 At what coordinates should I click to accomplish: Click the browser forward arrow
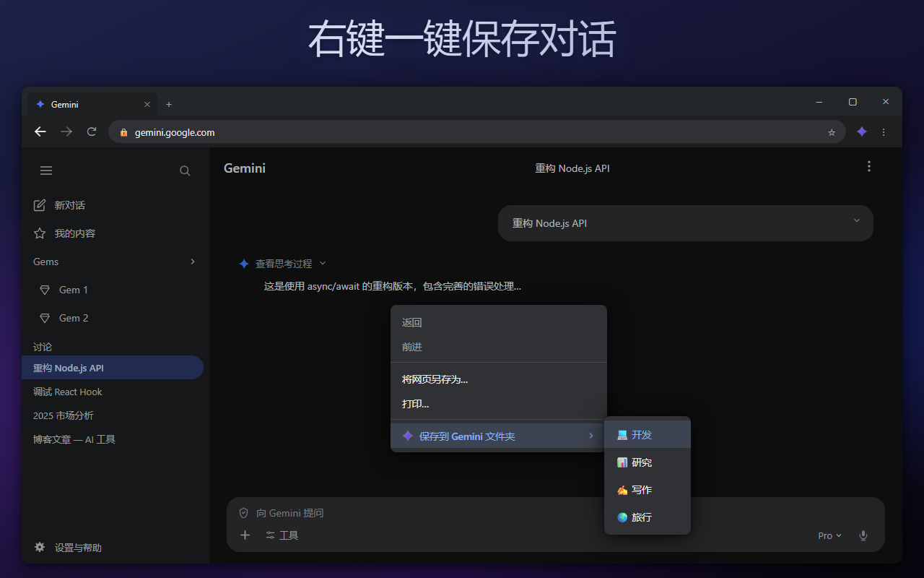point(66,131)
